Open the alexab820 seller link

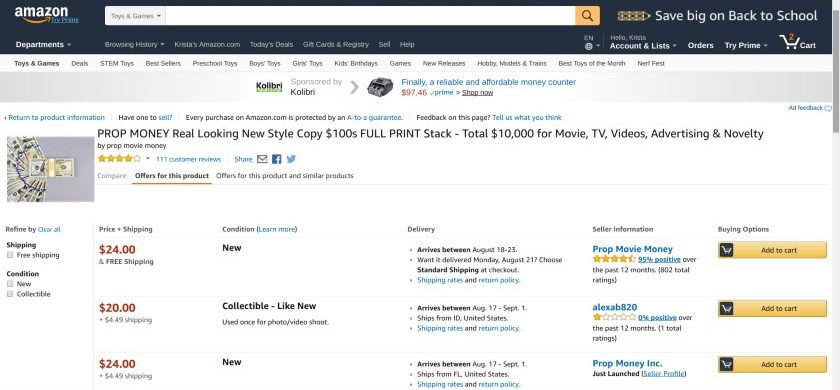[x=614, y=308]
